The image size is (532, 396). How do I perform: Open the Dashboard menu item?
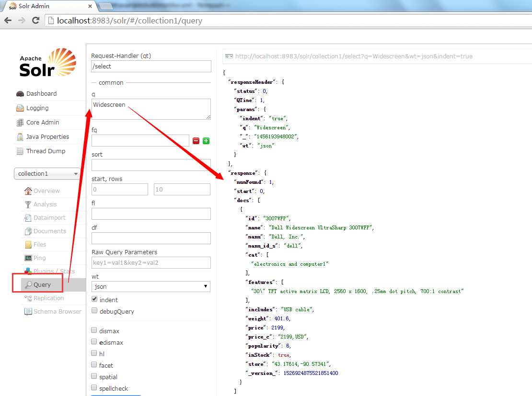click(41, 94)
